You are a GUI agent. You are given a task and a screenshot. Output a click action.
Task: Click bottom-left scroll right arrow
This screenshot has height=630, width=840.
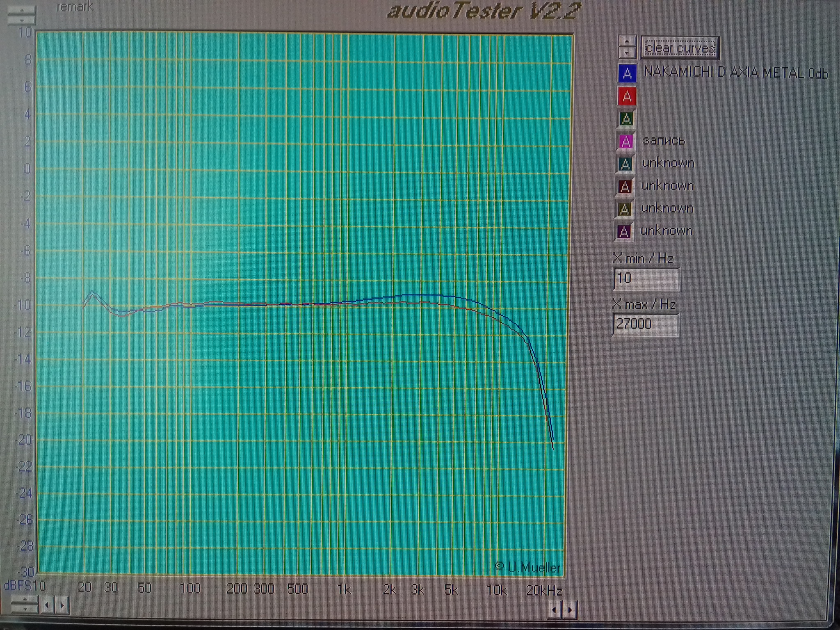(62, 605)
